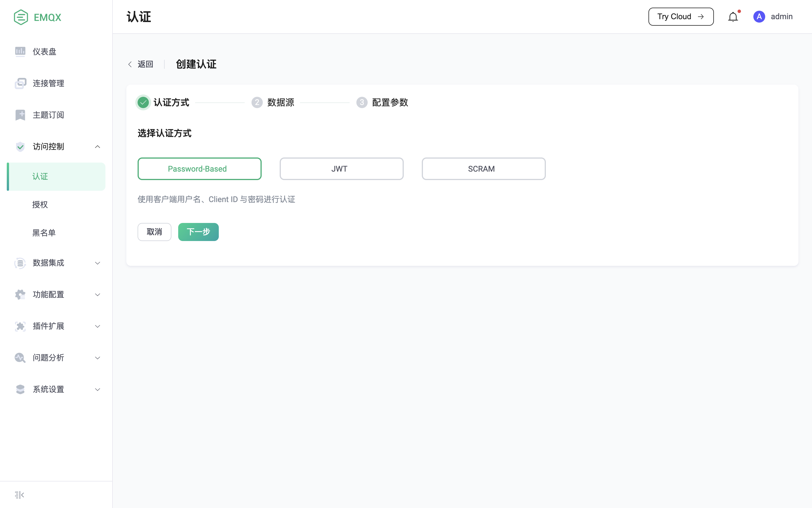Collapse the 访问控制 menu chevron

point(97,146)
